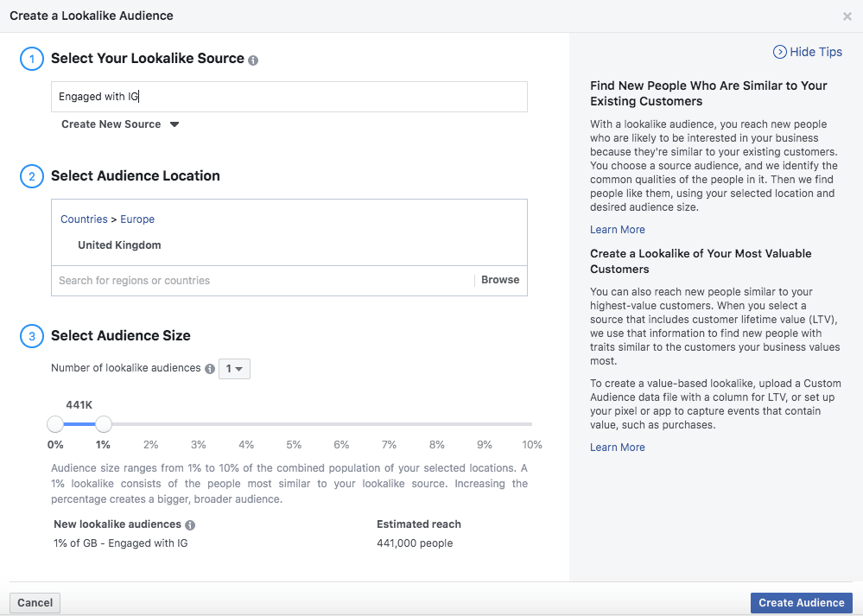863x616 pixels.
Task: Click the Countries breadcrumb link
Action: click(84, 219)
